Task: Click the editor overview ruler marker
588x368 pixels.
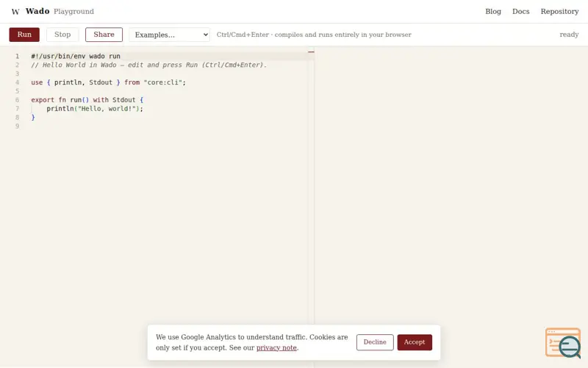Action: tap(311, 52)
